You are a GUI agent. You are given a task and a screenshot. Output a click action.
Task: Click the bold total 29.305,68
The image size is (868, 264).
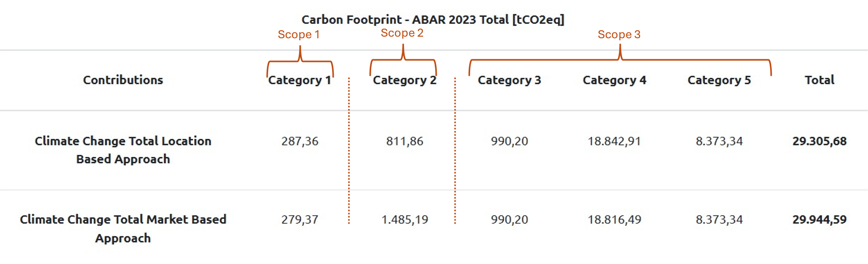819,141
